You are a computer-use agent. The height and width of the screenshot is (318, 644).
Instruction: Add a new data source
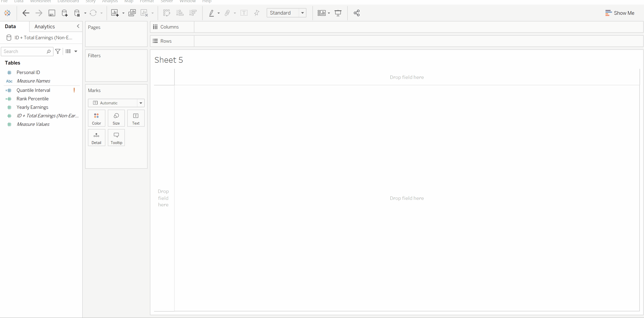(x=64, y=13)
